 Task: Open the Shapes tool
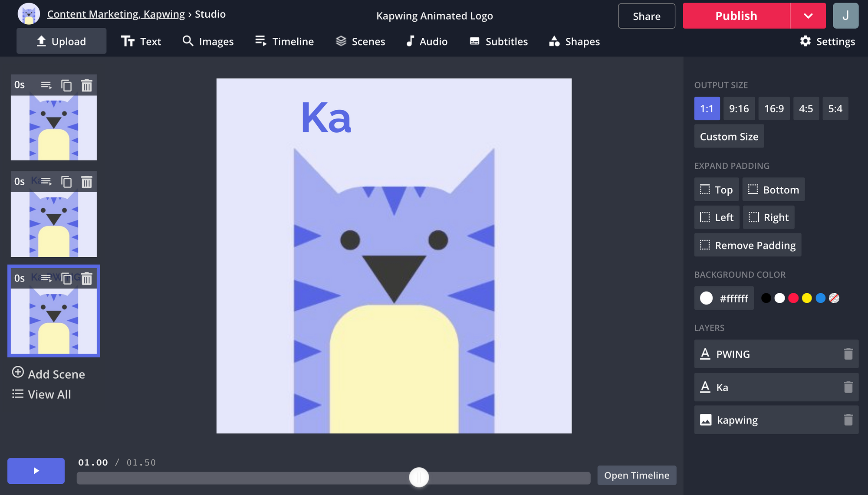pyautogui.click(x=574, y=42)
